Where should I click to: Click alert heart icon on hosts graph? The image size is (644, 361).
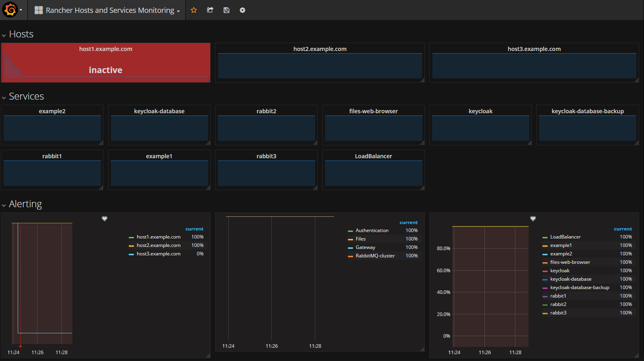coord(105,218)
